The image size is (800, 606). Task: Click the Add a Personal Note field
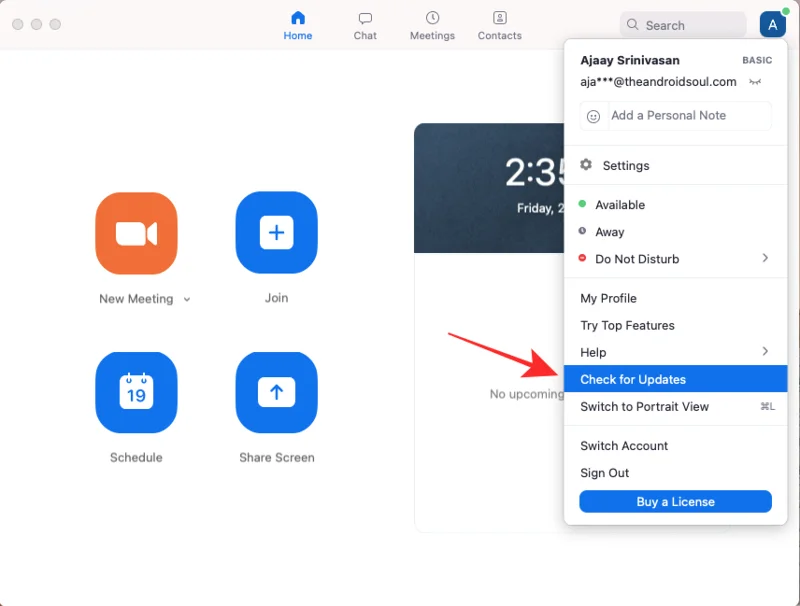point(675,116)
